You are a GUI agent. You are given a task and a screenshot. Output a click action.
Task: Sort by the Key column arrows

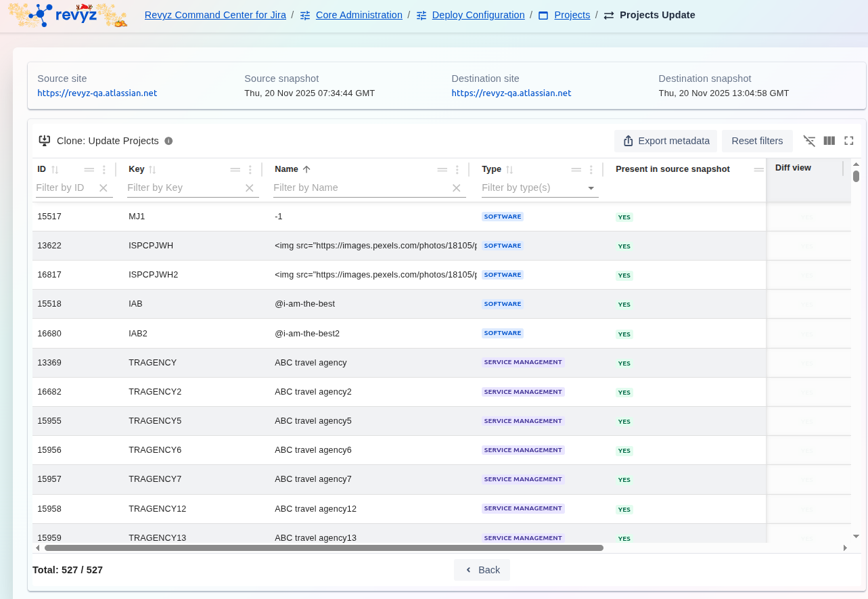[153, 169]
